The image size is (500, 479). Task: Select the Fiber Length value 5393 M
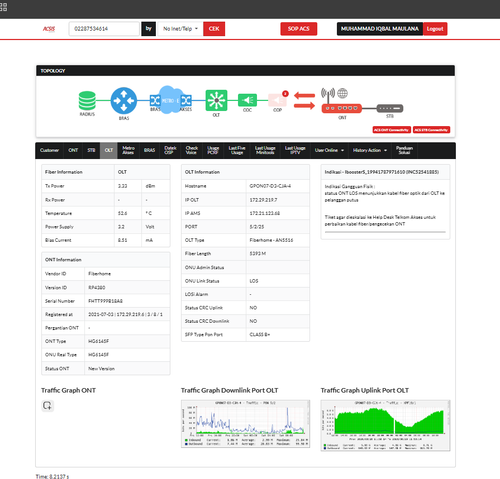(x=258, y=254)
